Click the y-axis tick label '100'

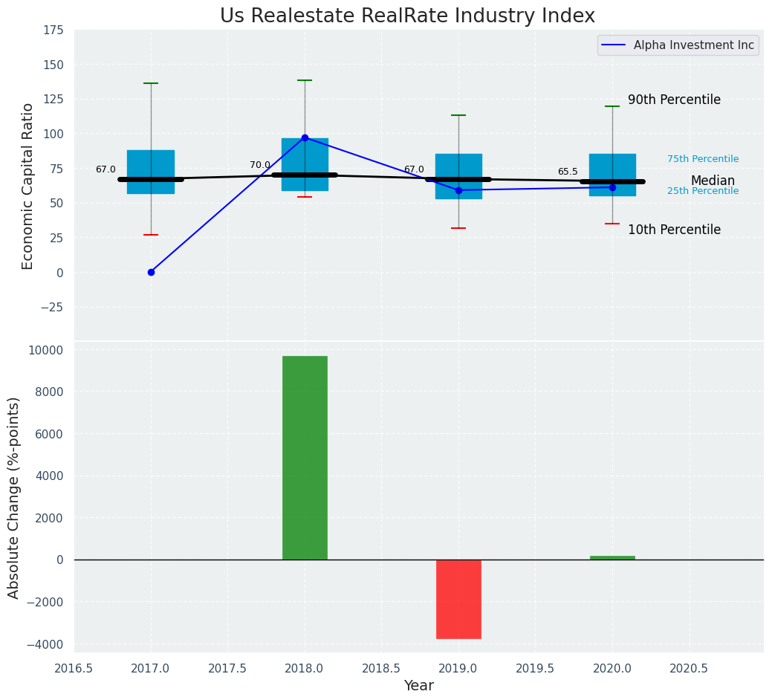(55, 134)
